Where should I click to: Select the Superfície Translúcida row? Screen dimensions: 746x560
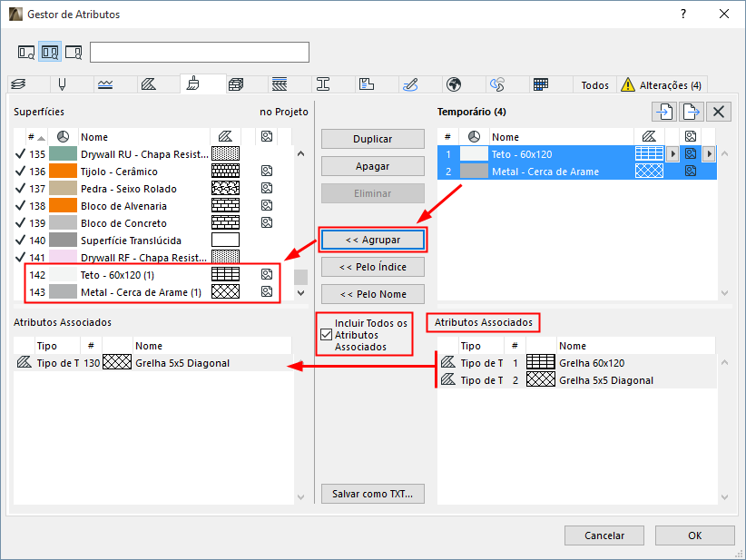click(x=153, y=241)
